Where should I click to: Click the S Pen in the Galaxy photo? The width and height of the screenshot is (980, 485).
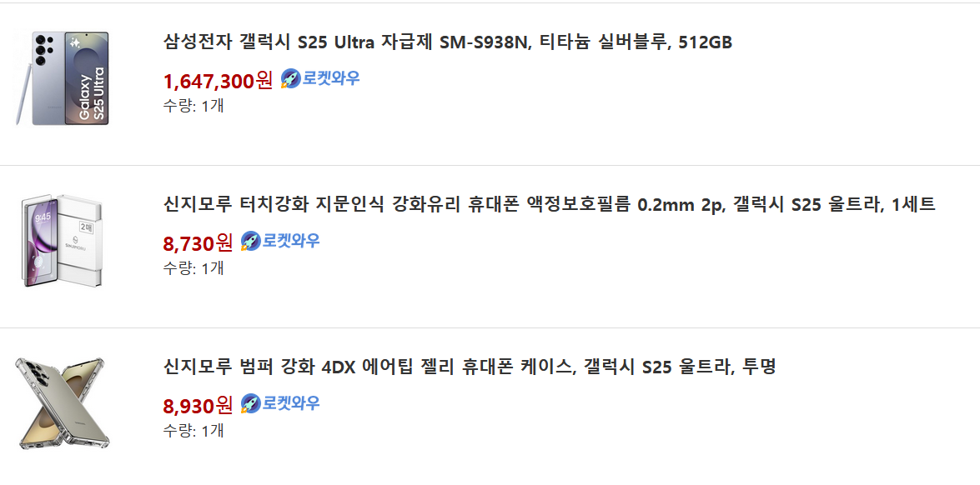click(22, 89)
